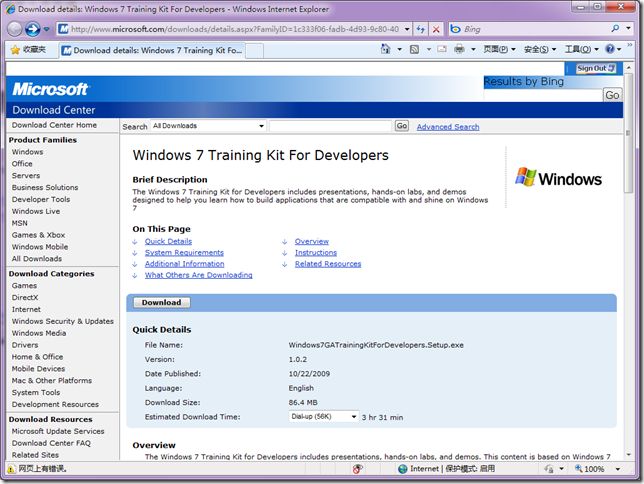
Task: Click the refresh icon beside address bar
Action: coord(421,29)
